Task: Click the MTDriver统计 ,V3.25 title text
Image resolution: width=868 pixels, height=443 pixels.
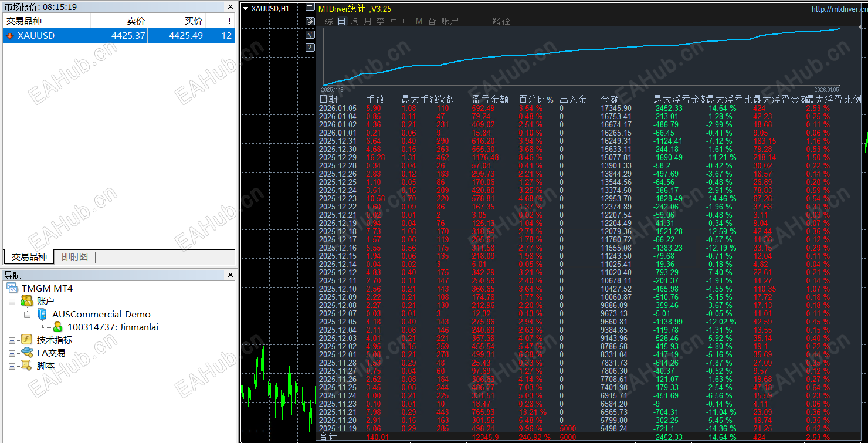Action: [355, 9]
